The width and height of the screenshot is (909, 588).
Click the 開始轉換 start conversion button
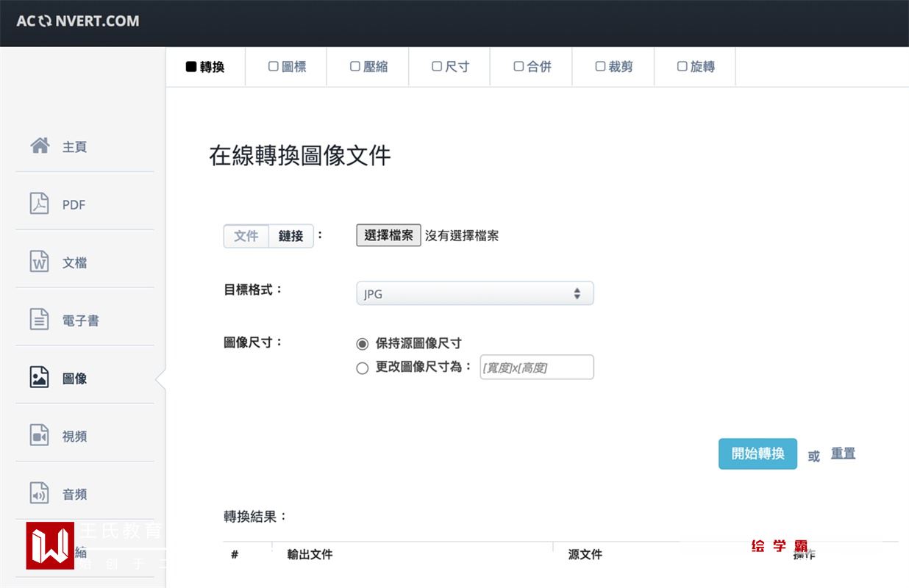757,454
